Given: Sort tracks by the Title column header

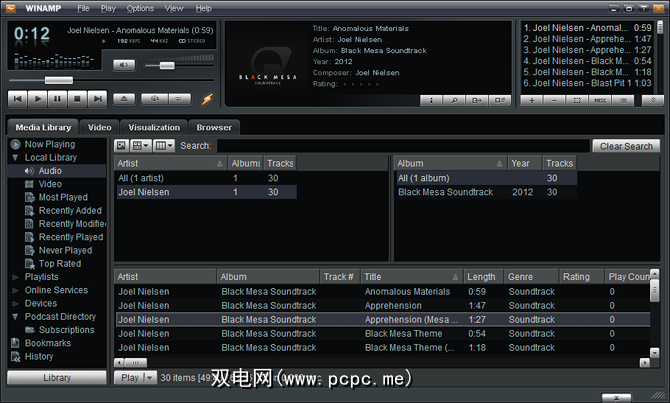Looking at the screenshot, I should (x=411, y=277).
